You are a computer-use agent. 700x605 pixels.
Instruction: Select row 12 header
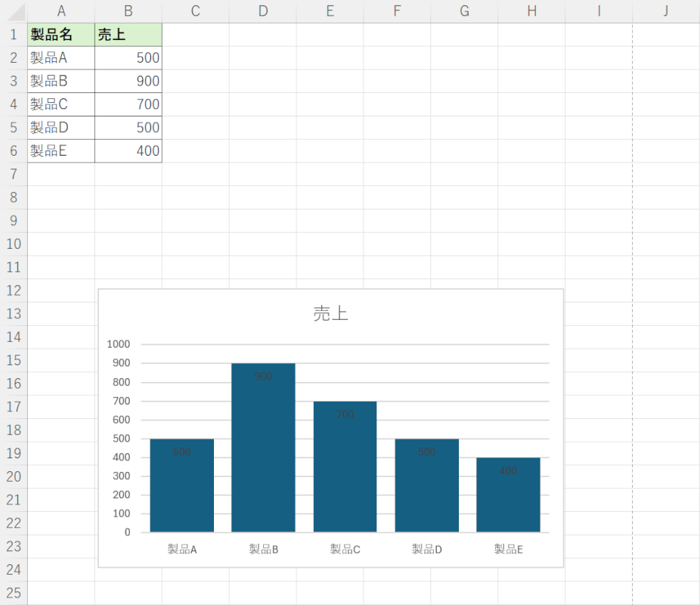click(14, 291)
